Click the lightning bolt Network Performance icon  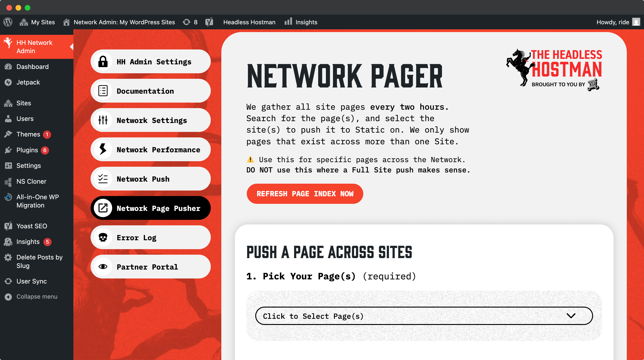[103, 149]
